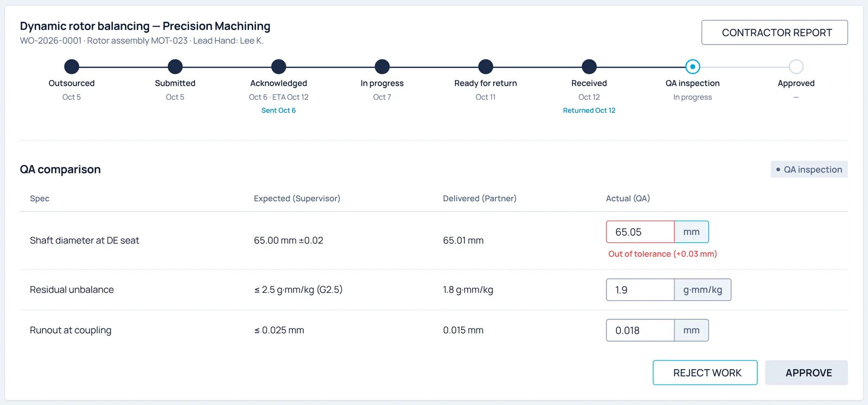Edit the residual unbalance actual value 1.9
Viewport: 868px width, 405px height.
[640, 290]
